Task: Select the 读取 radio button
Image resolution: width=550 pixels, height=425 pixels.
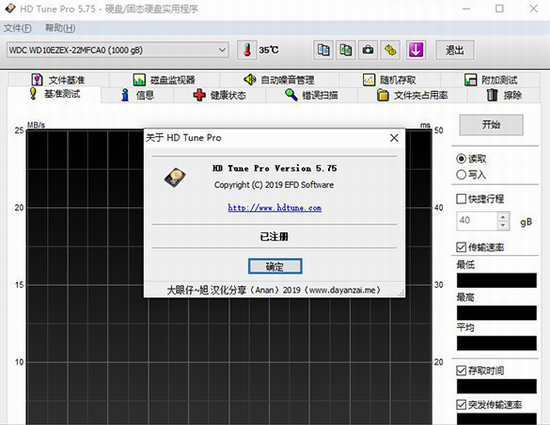Action: click(x=461, y=158)
